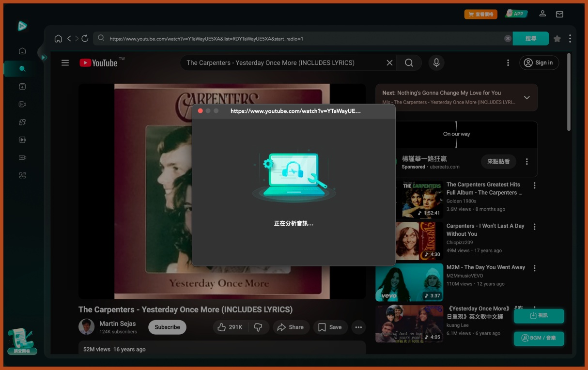This screenshot has height=370, width=588.
Task: Bookmark page with the star icon
Action: pyautogui.click(x=557, y=39)
